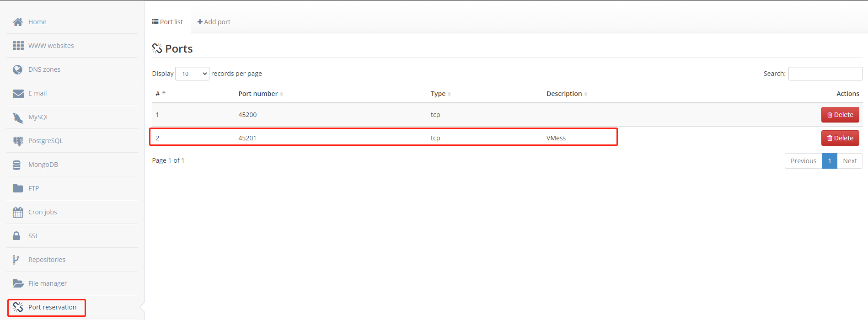
Task: Click the WWW websites grid icon
Action: (18, 46)
